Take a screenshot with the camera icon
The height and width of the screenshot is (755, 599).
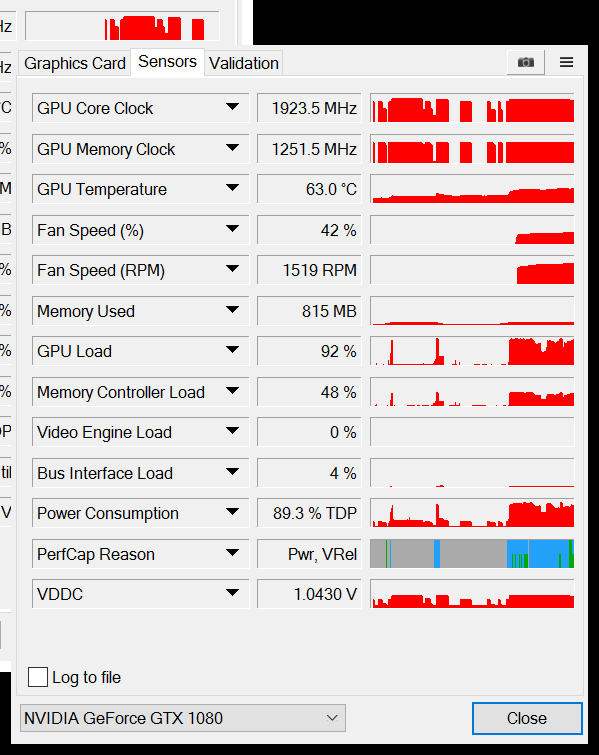(526, 63)
